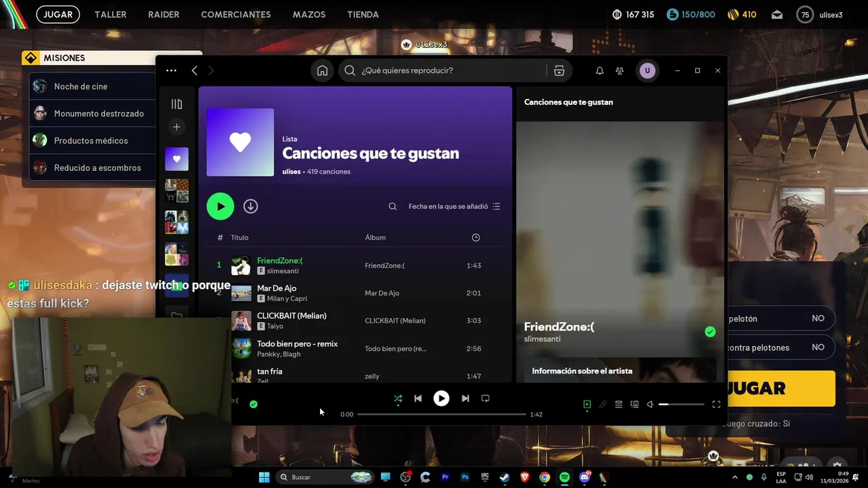The height and width of the screenshot is (488, 868).
Task: Open the play queue icon
Action: 618,404
